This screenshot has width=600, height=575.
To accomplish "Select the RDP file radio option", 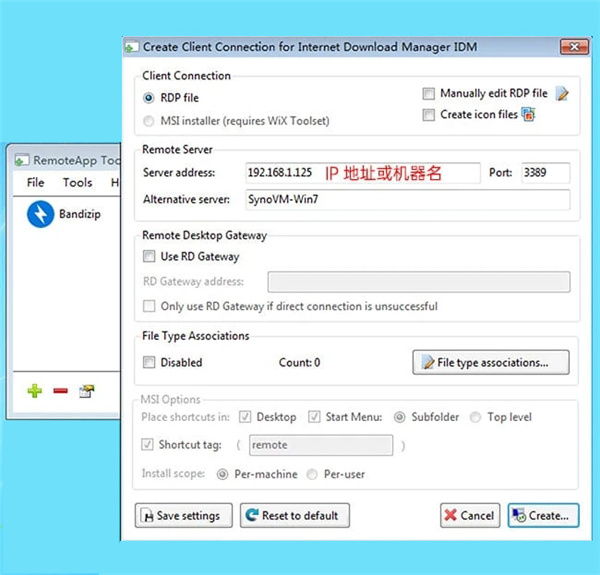I will pyautogui.click(x=148, y=98).
